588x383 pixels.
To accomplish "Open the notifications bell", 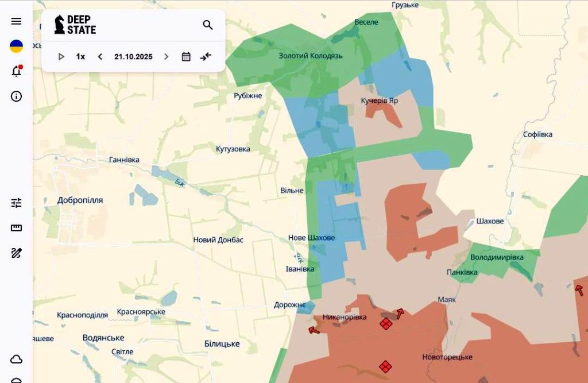I will [x=16, y=71].
